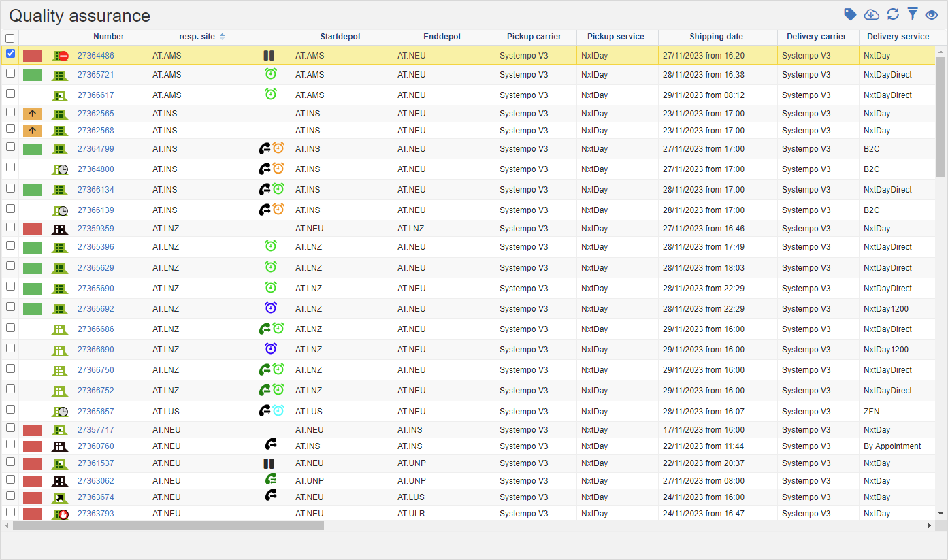Click the blue tag icon in toolbar
The image size is (948, 560).
point(850,14)
